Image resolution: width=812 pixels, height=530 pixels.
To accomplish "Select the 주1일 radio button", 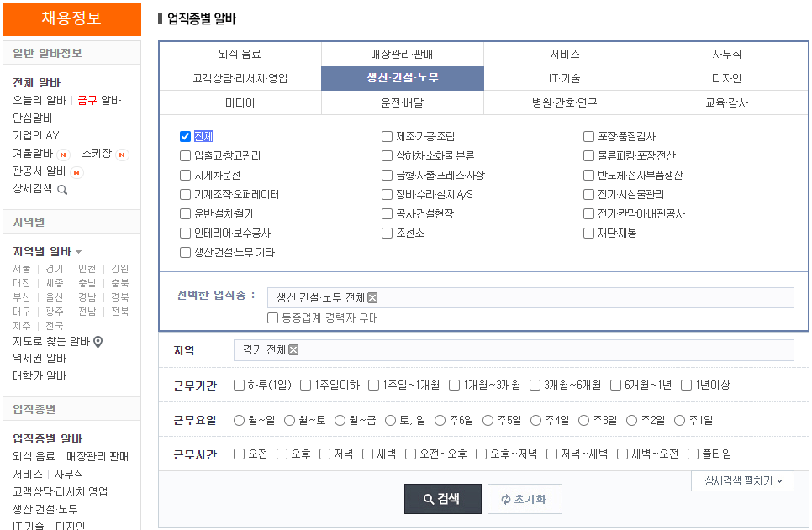I will pyautogui.click(x=679, y=420).
